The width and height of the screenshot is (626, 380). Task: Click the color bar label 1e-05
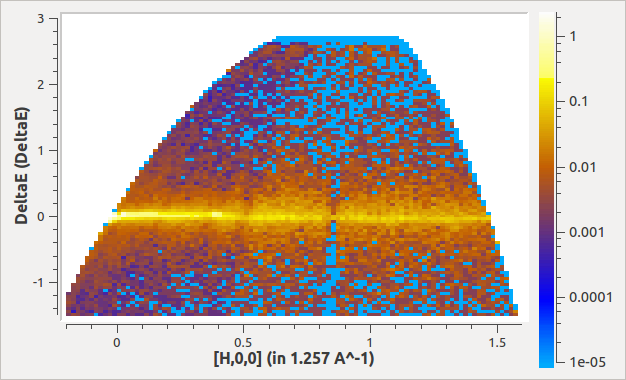coord(587,362)
